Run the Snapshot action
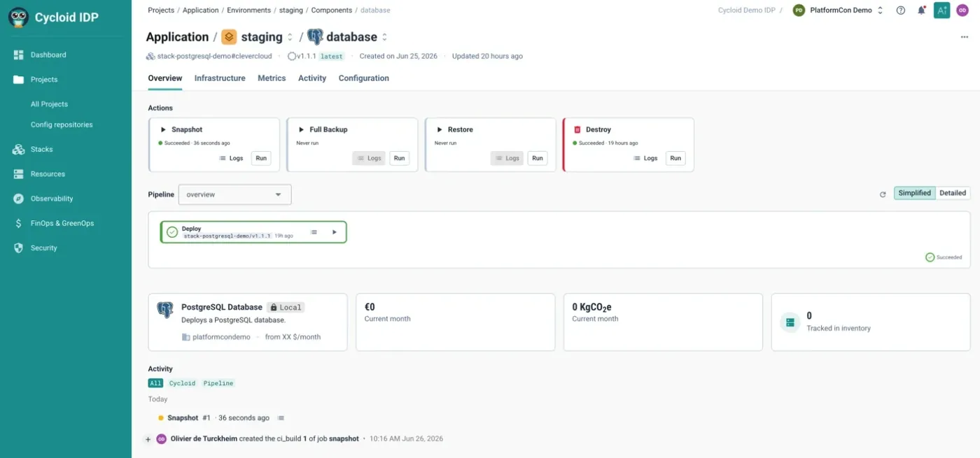The width and height of the screenshot is (980, 458). coord(261,158)
